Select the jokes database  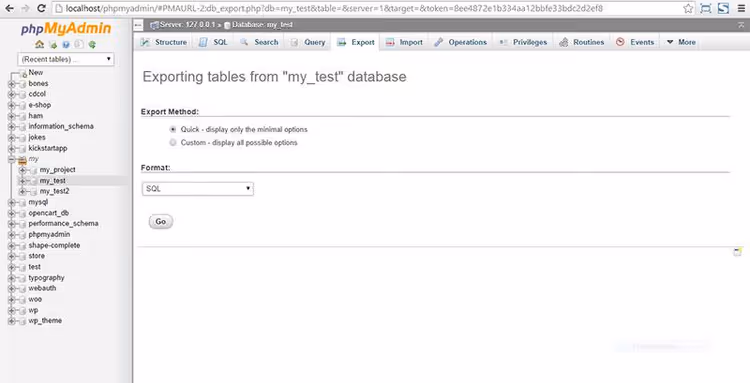37,138
